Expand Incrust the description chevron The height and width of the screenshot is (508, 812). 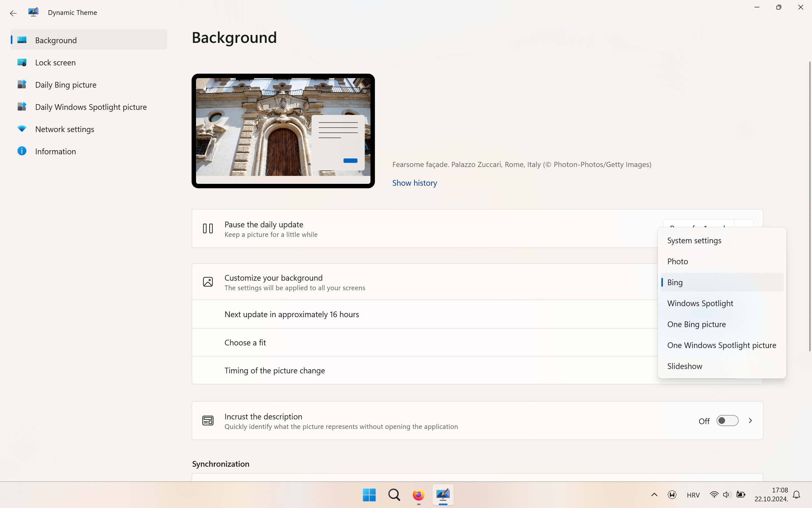point(750,420)
